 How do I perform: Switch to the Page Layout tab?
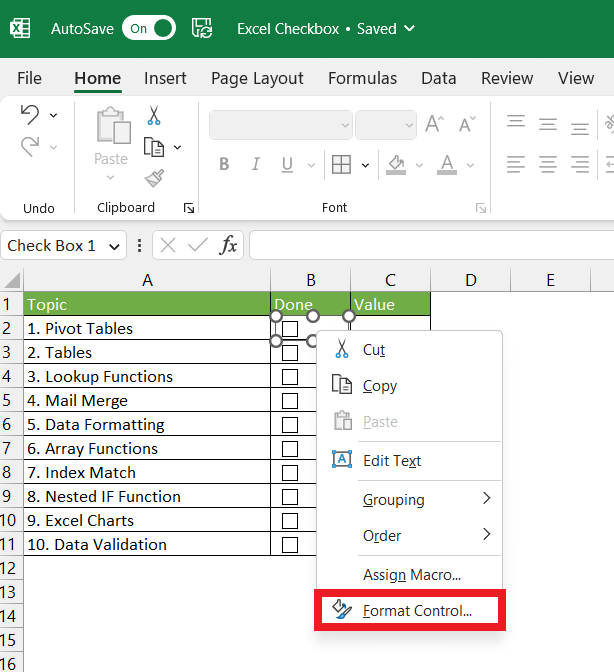pos(257,78)
